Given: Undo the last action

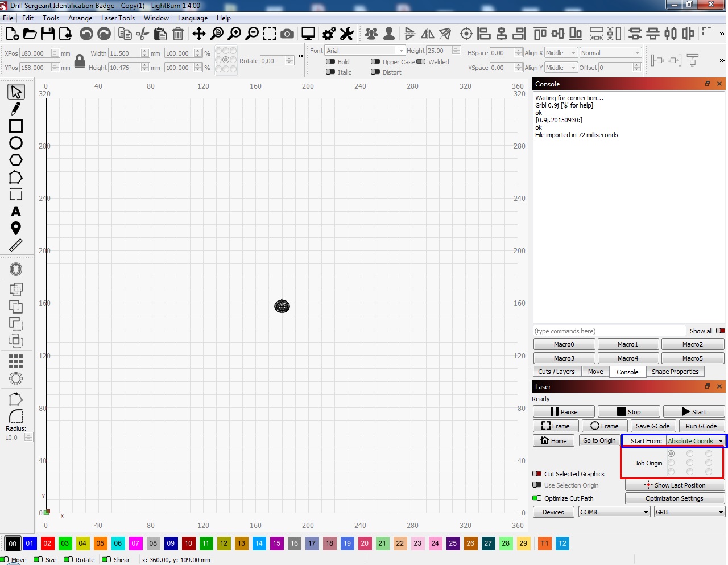Looking at the screenshot, I should (86, 34).
